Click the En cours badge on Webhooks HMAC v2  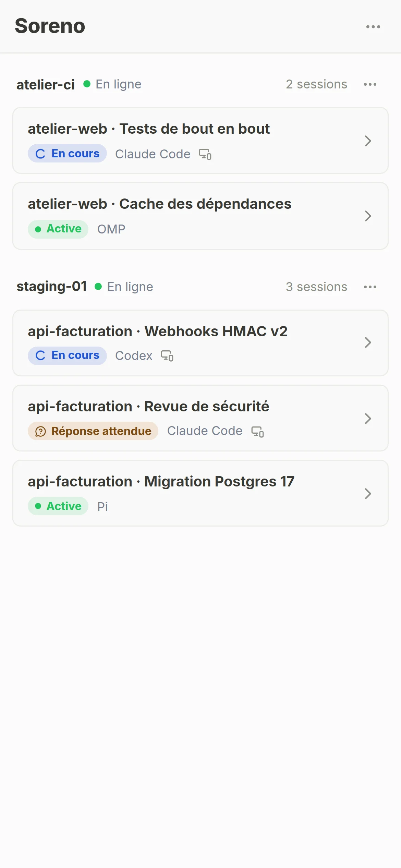[67, 355]
